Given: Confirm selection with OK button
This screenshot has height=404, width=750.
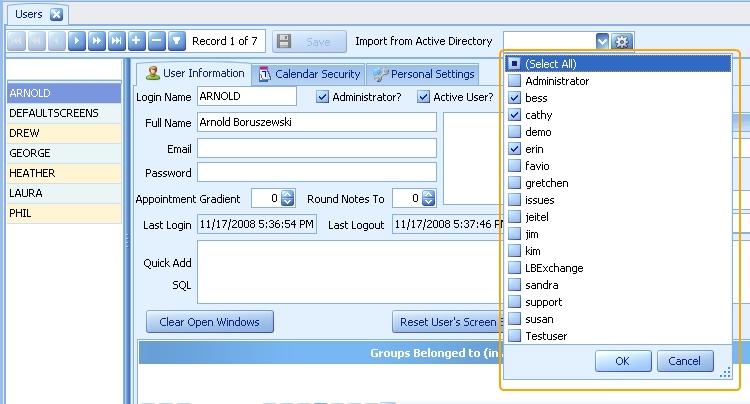Looking at the screenshot, I should 623,361.
